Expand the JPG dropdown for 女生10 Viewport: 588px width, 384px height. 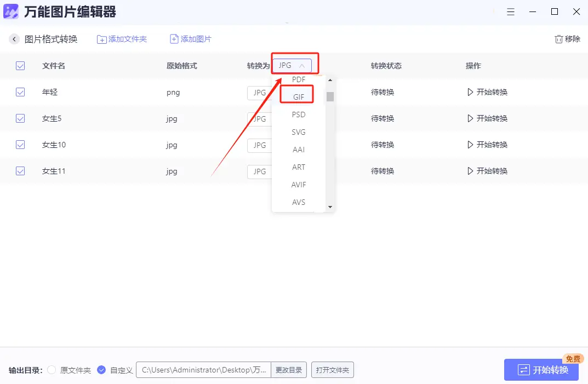[259, 145]
